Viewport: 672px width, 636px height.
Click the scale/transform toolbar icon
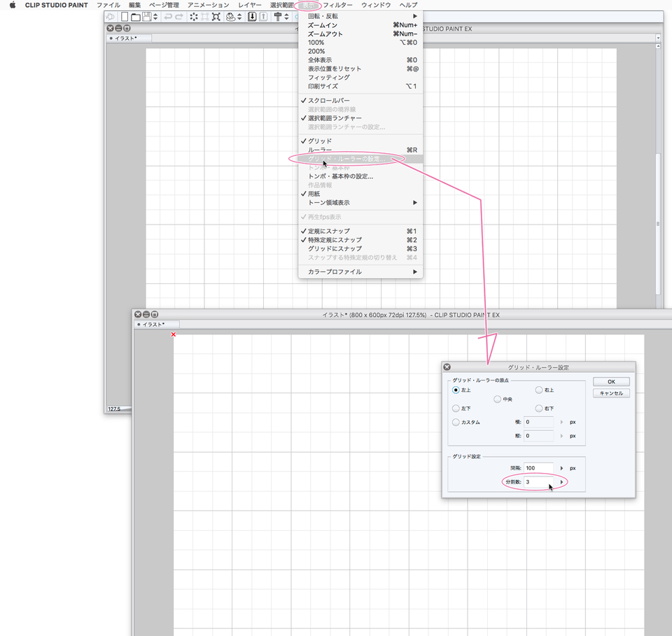coord(205,17)
